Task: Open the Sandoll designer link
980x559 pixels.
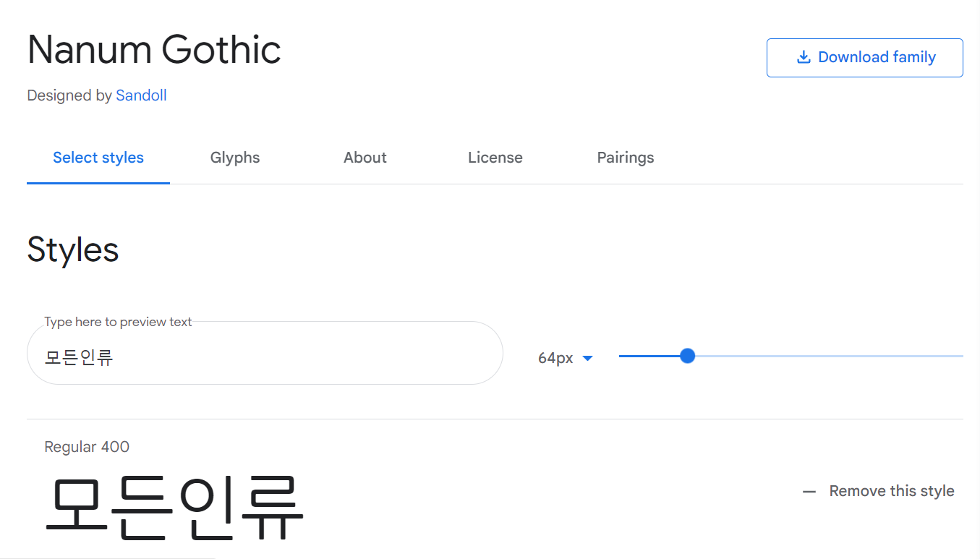Action: click(141, 95)
